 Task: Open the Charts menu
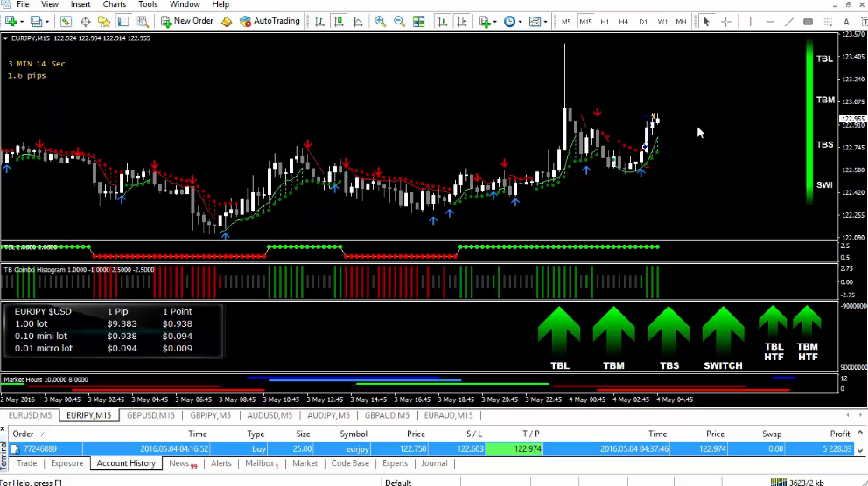(x=114, y=4)
